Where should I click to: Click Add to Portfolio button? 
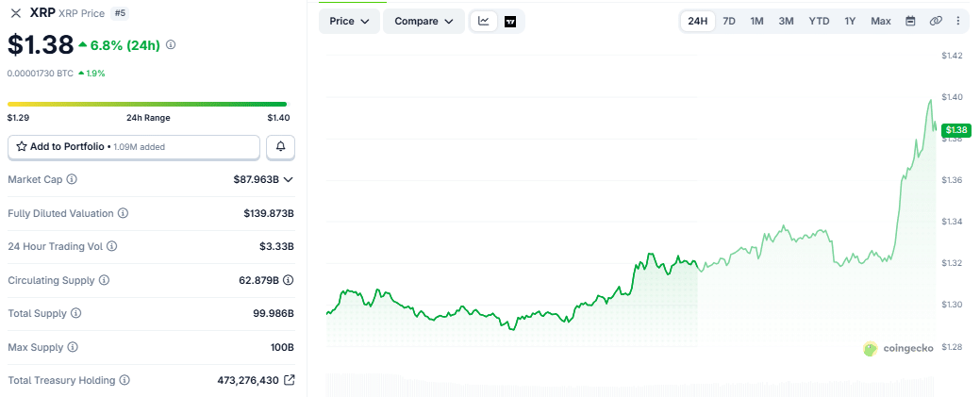(134, 147)
